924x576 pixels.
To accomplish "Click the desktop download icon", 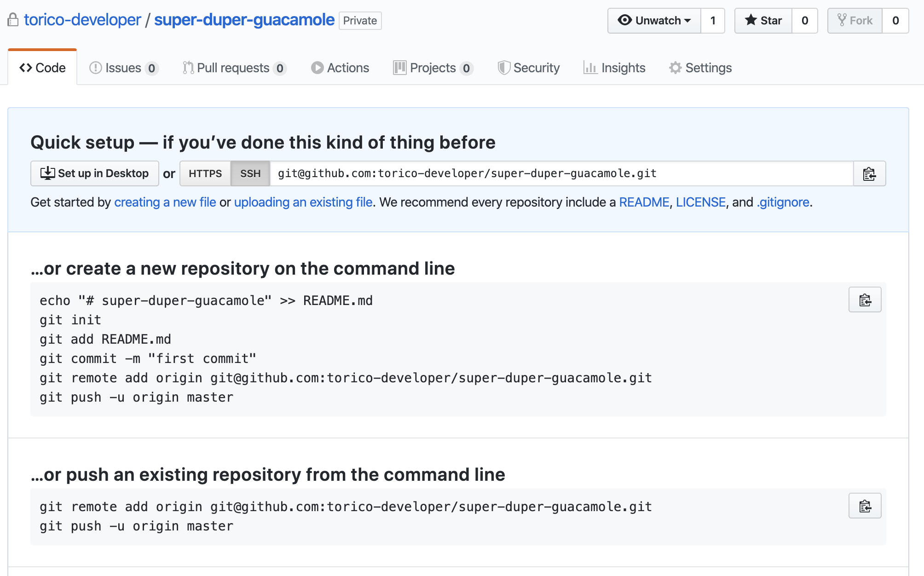I will pyautogui.click(x=47, y=173).
